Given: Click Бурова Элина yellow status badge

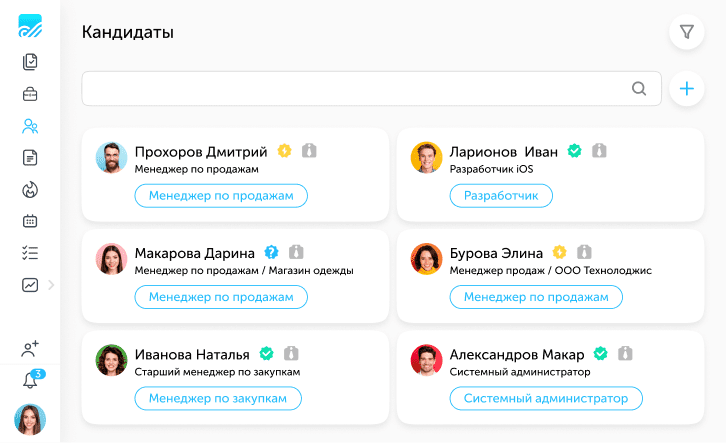Looking at the screenshot, I should [559, 252].
